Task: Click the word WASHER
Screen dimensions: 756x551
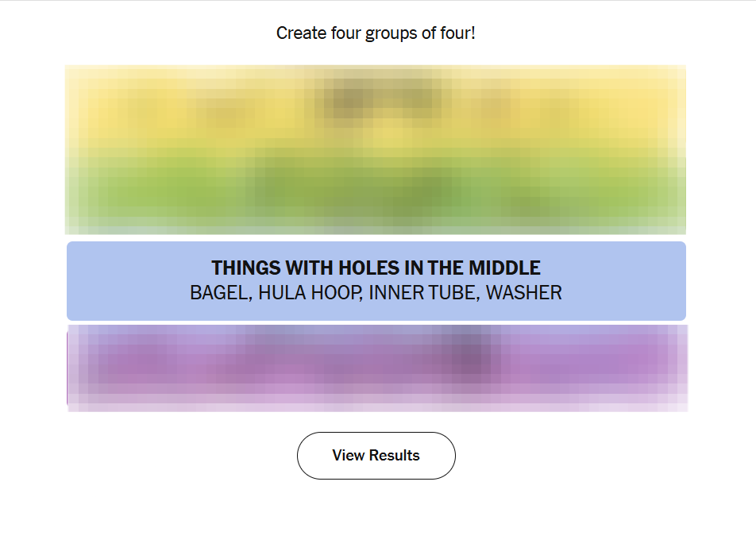Action: [x=523, y=293]
